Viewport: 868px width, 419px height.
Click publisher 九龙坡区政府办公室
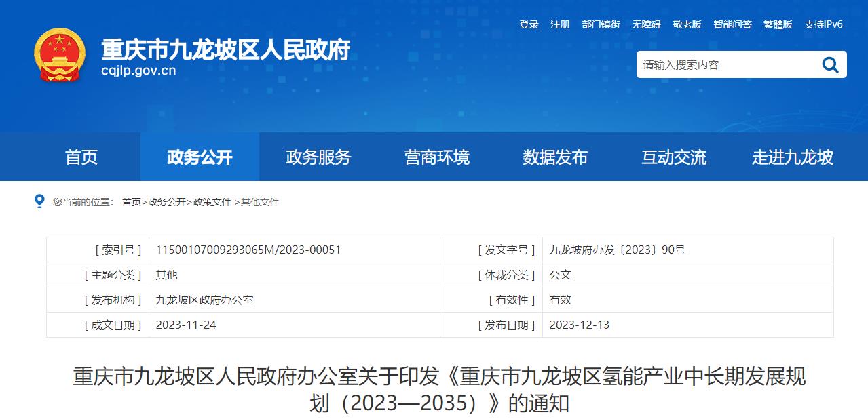coord(204,300)
